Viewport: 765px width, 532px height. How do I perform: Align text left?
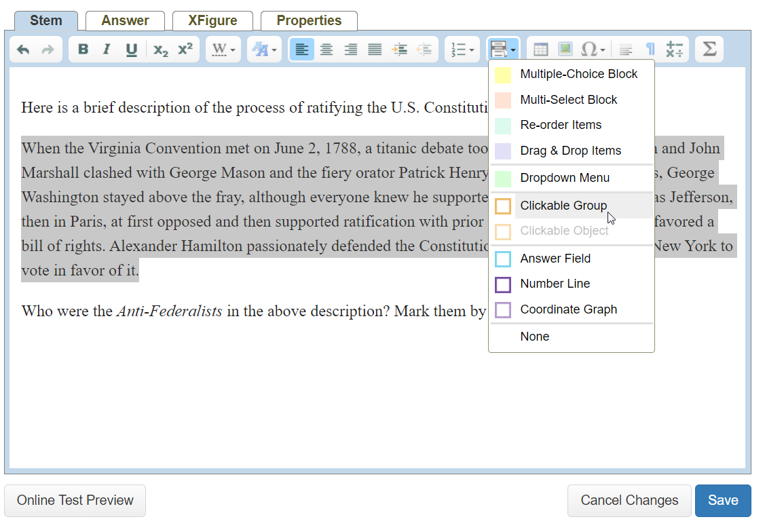(x=302, y=50)
